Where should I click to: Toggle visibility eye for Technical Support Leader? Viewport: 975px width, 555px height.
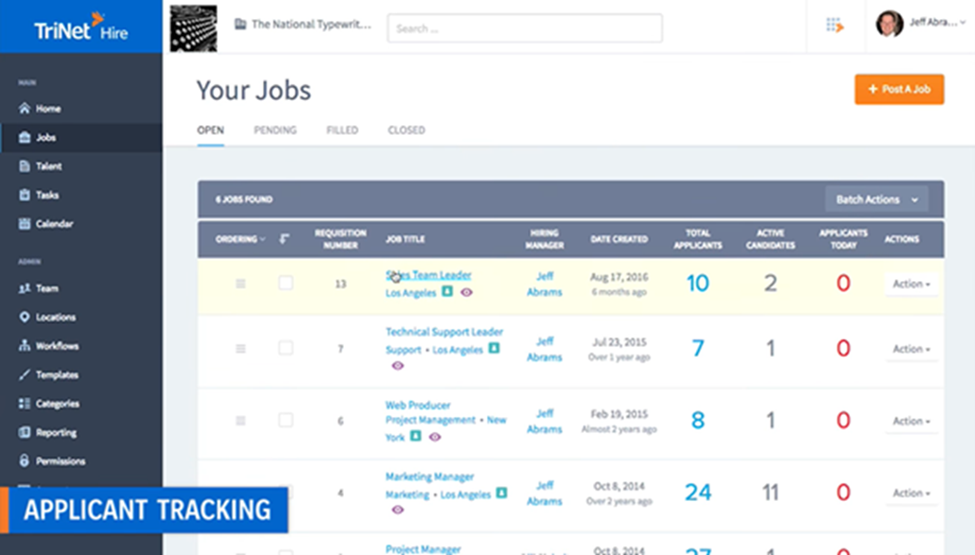click(398, 365)
